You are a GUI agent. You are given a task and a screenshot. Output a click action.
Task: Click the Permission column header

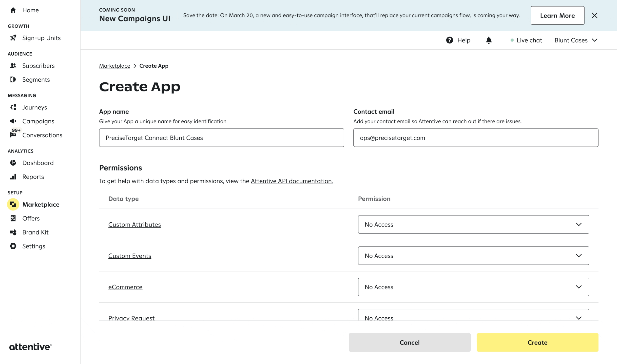(x=374, y=199)
